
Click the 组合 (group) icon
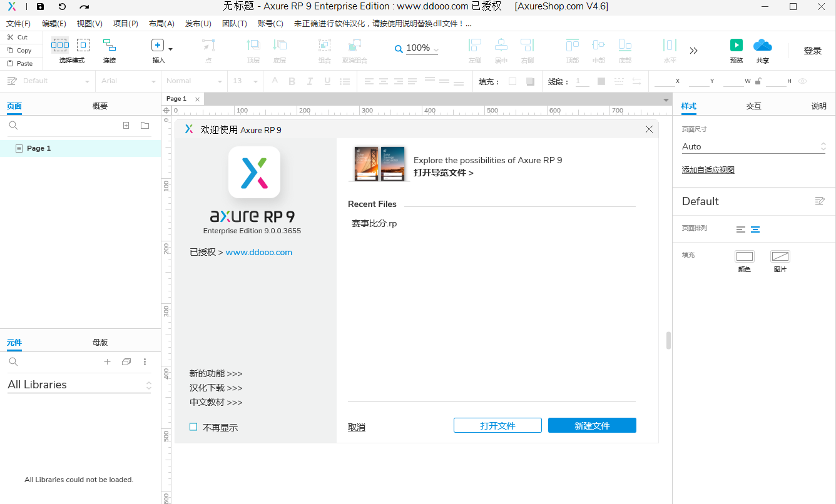pyautogui.click(x=324, y=46)
